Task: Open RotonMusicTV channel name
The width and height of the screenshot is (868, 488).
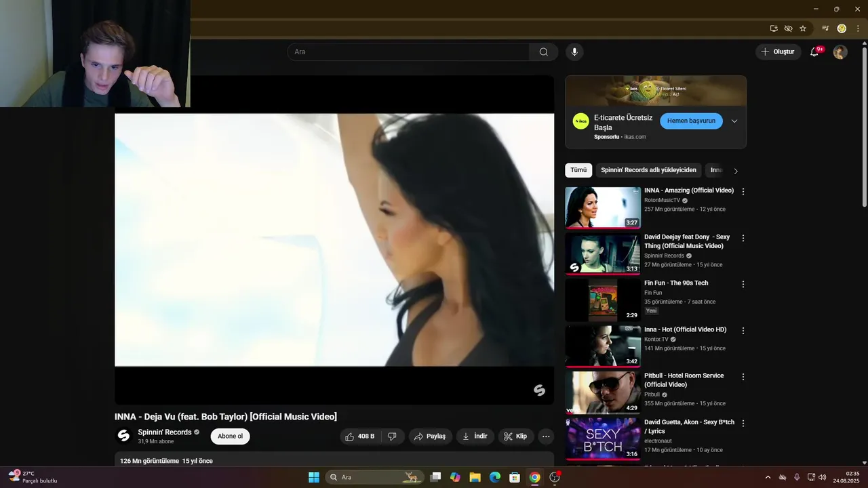Action: [662, 201]
